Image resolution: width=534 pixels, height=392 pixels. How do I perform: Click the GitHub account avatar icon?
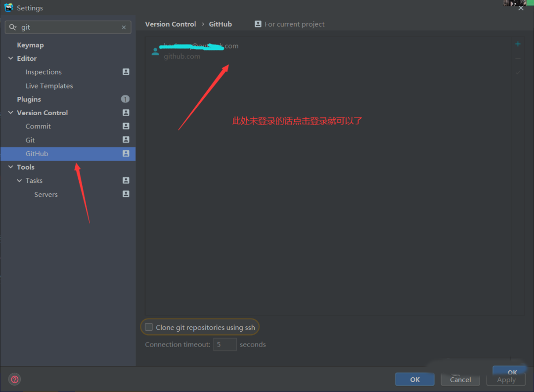click(155, 51)
